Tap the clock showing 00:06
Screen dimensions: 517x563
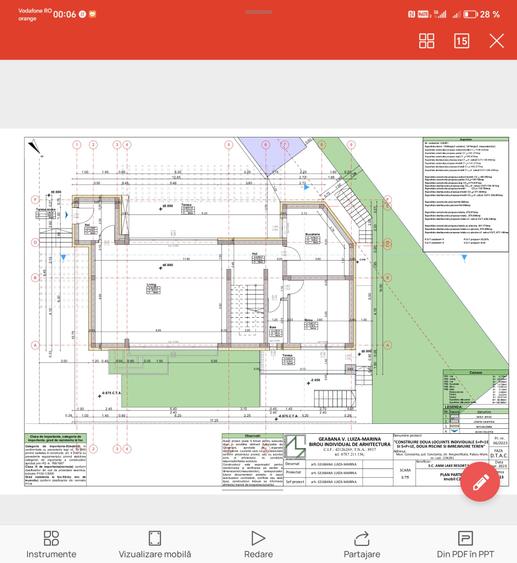click(x=64, y=14)
